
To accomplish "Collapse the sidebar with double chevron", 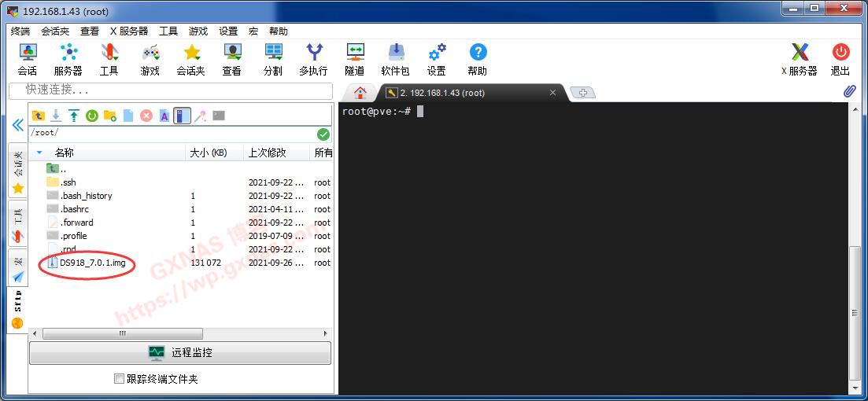I will [17, 125].
